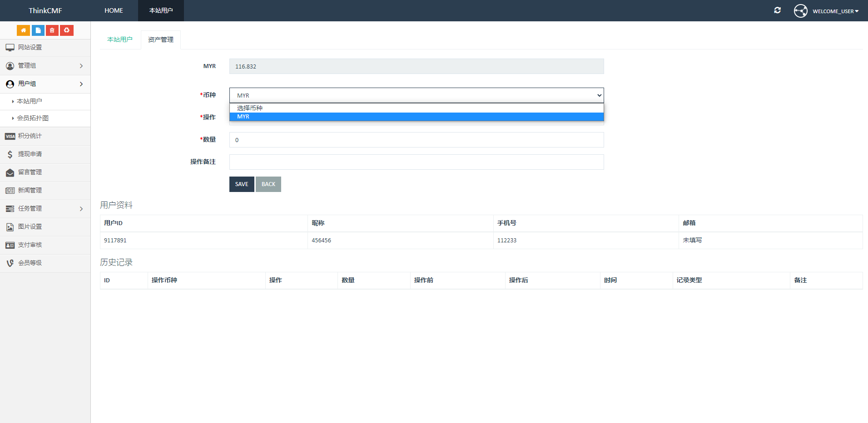Open 留言管理 envelope menu item
868x423 pixels.
tap(30, 172)
